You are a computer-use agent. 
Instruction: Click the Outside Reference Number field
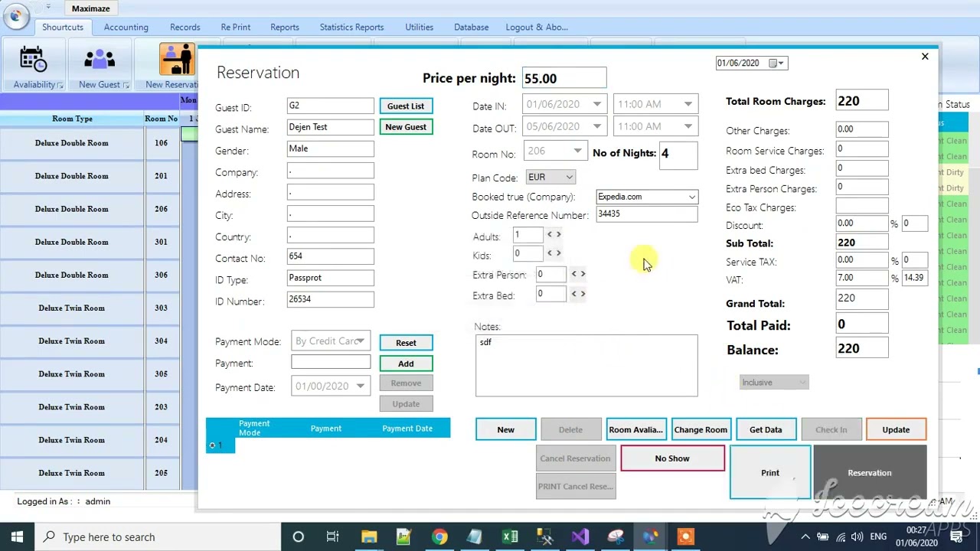point(647,214)
